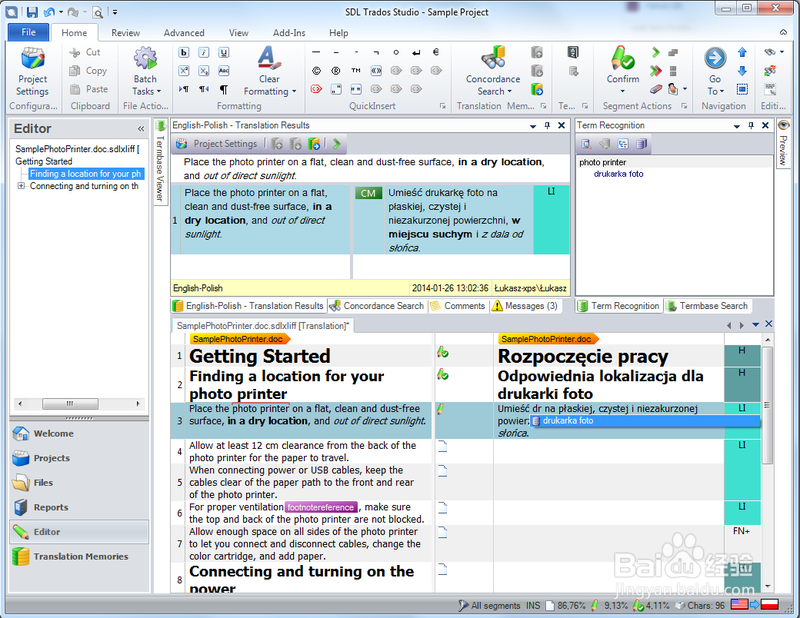Image resolution: width=800 pixels, height=618 pixels.
Task: Open the Translation Results panel dropdown arrow
Action: 532,126
